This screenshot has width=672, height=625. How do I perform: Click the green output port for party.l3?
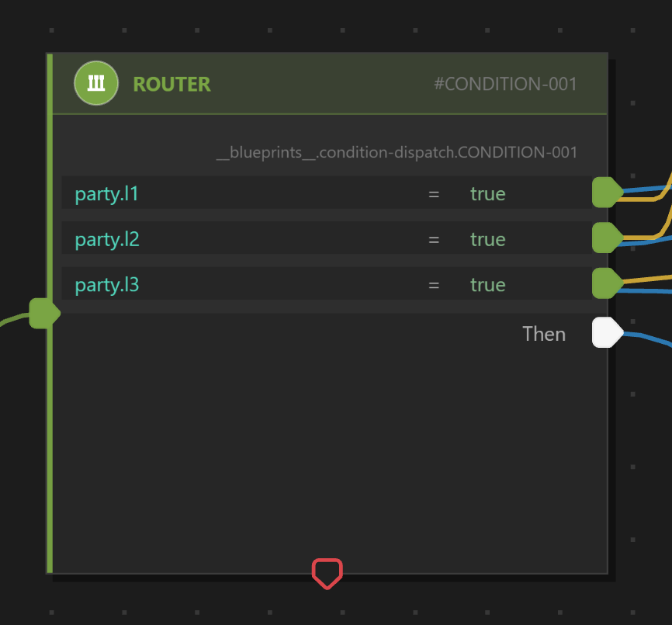(x=608, y=283)
